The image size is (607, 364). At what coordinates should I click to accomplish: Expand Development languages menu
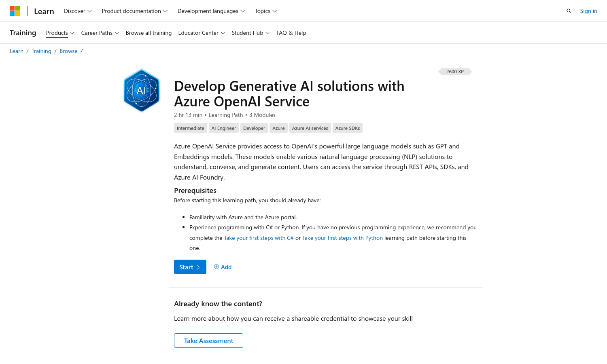point(211,11)
